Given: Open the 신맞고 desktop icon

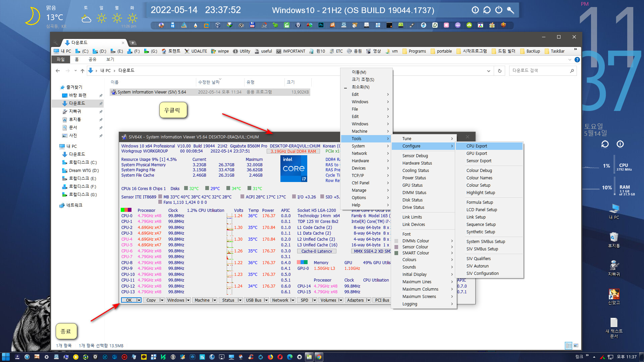Looking at the screenshot, I should [x=614, y=297].
